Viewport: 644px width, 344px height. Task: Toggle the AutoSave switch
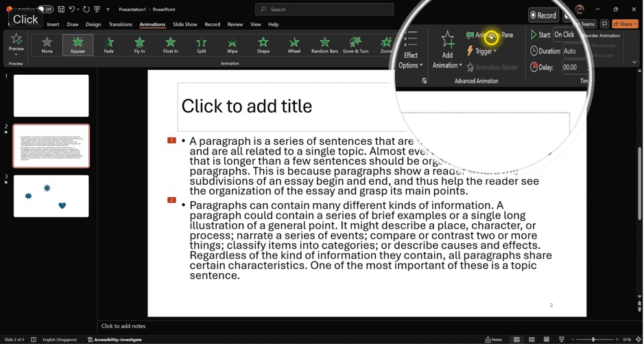pos(45,9)
